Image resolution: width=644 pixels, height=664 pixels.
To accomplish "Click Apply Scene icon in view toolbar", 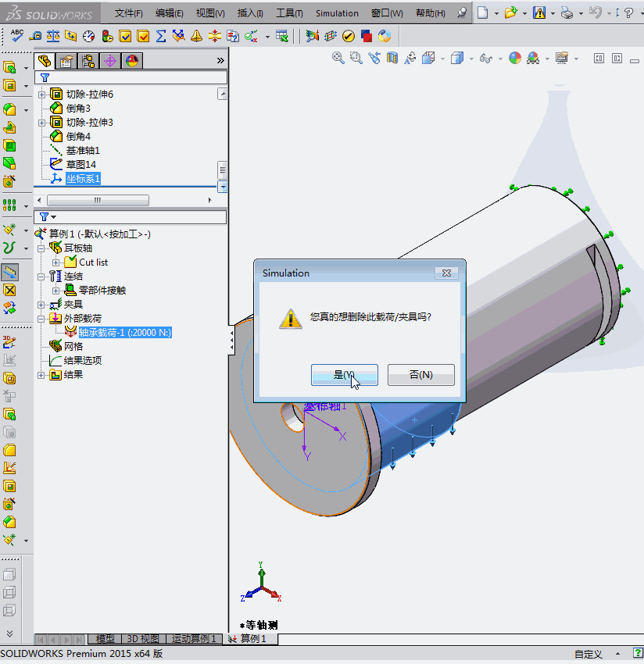I will [x=533, y=58].
